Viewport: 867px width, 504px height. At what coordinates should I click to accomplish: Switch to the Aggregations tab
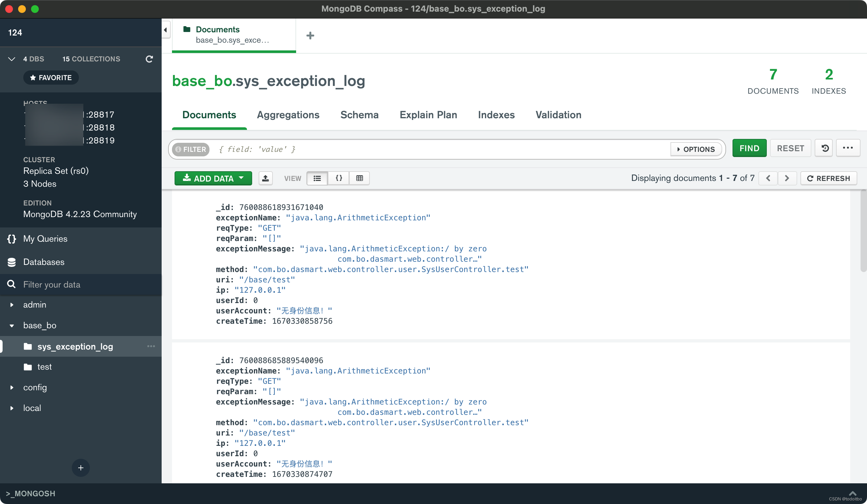click(x=288, y=115)
